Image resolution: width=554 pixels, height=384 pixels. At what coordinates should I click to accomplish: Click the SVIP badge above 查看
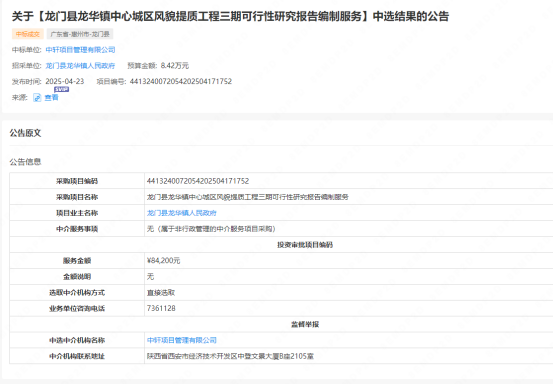[61, 89]
